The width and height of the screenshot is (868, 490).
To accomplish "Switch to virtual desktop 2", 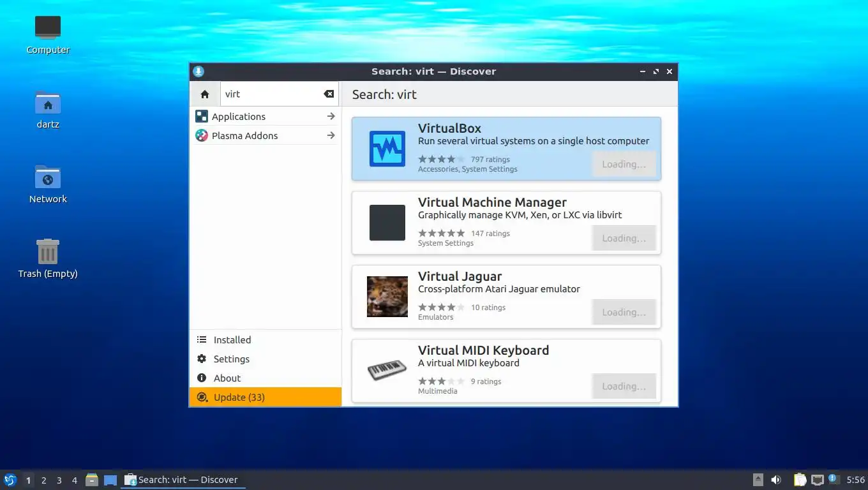I will pyautogui.click(x=43, y=480).
